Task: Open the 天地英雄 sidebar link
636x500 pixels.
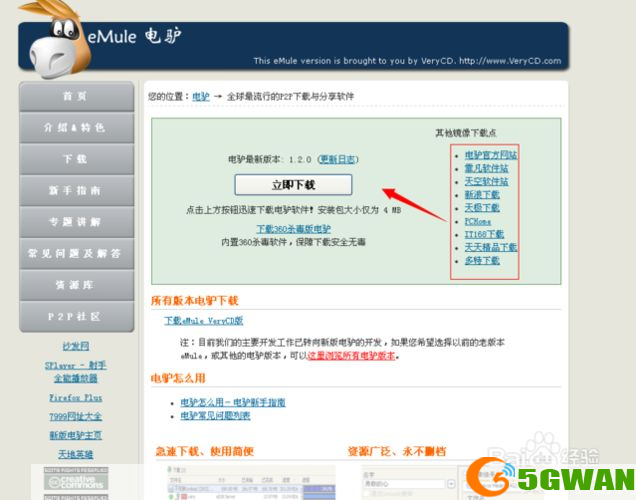Action: pyautogui.click(x=76, y=454)
